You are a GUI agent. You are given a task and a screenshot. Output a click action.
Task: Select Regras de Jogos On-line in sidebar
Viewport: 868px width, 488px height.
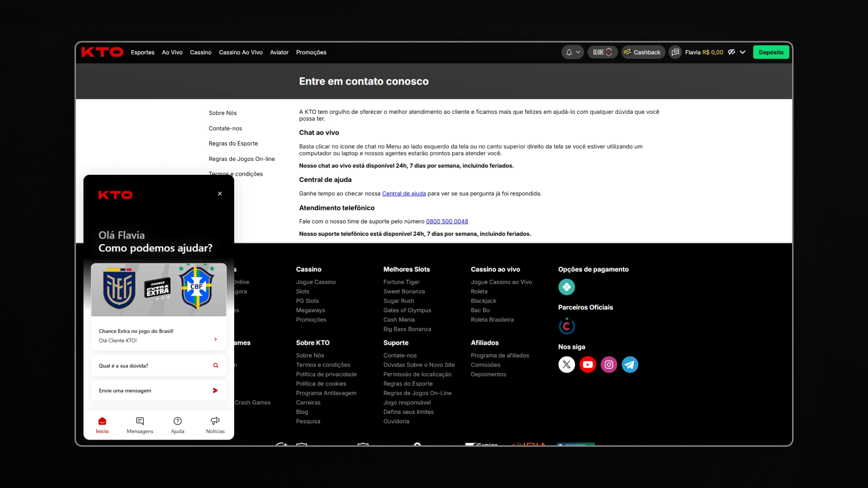pyautogui.click(x=241, y=159)
